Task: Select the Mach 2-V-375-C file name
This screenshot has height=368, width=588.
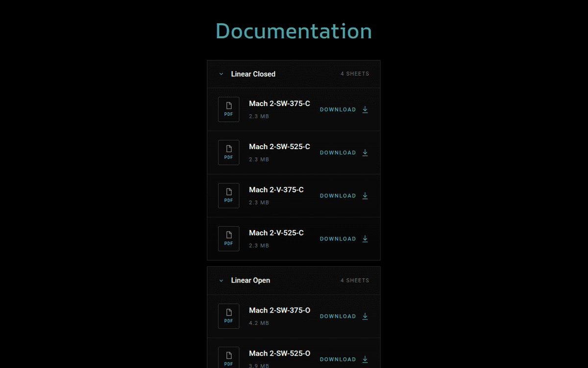Action: pyautogui.click(x=276, y=190)
